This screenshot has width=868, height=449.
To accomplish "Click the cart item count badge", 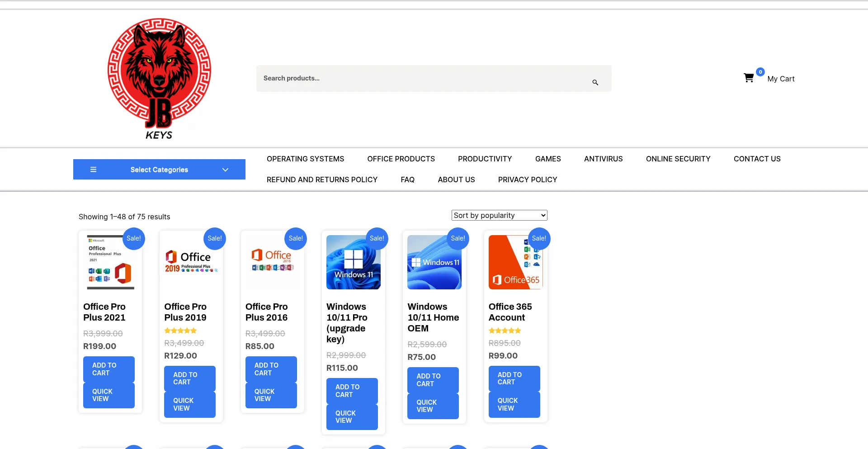I will tap(760, 72).
